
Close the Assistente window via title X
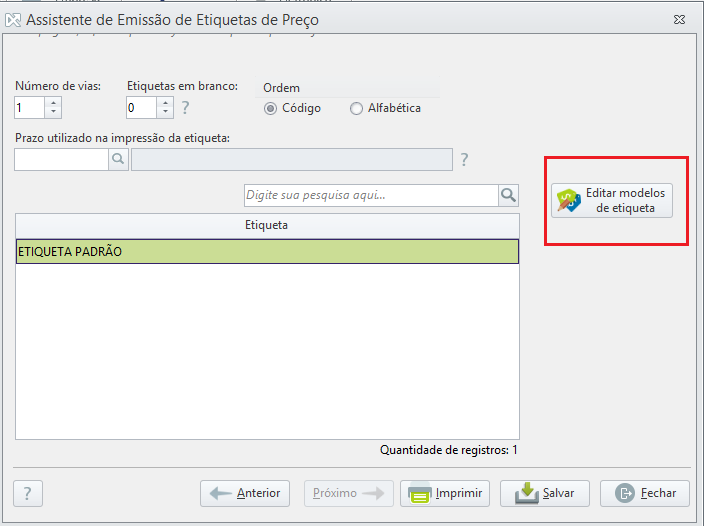pyautogui.click(x=679, y=20)
